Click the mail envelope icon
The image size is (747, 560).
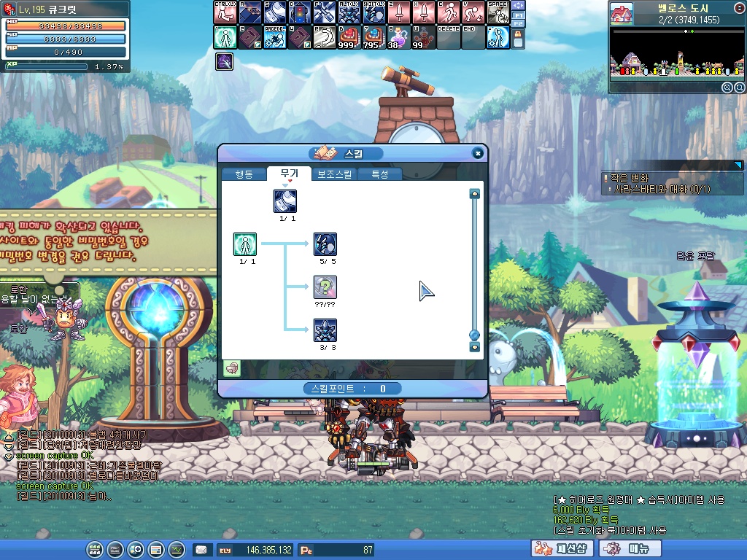(x=201, y=550)
